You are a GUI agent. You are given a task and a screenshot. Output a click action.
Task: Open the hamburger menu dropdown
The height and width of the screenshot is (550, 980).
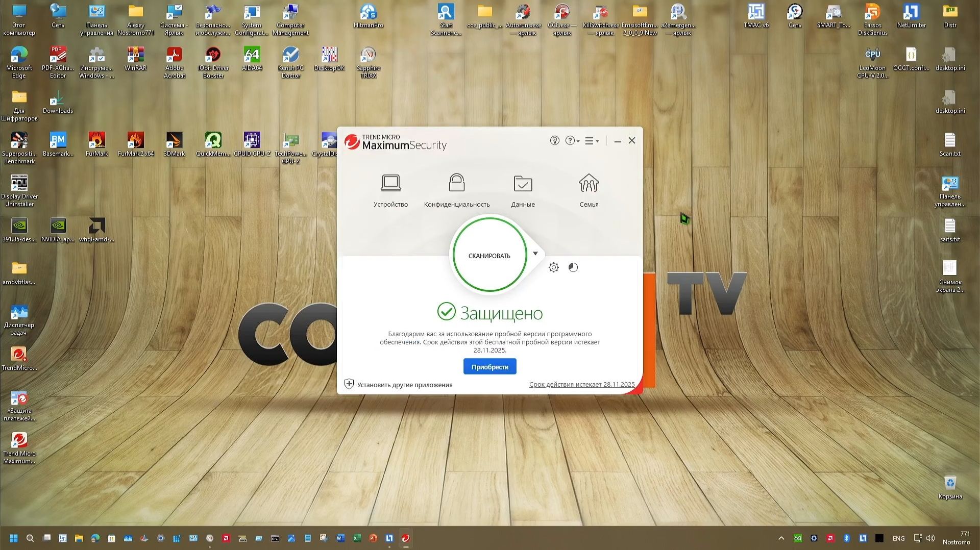coord(592,141)
